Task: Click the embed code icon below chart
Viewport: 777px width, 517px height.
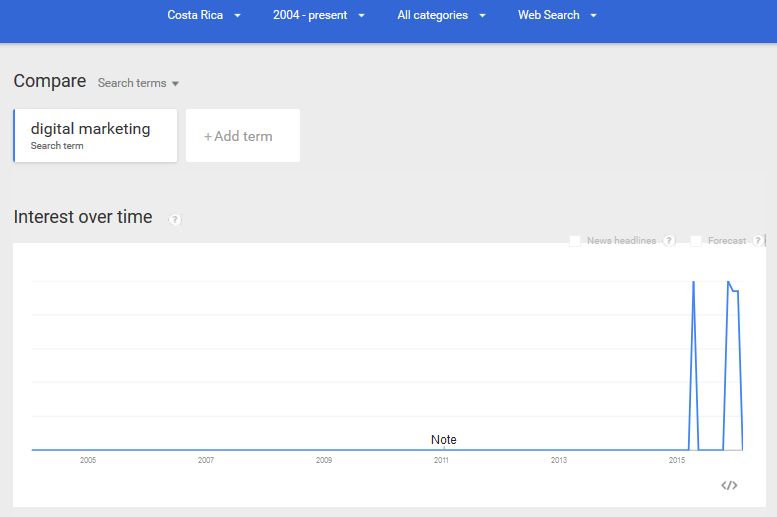Action: 729,485
